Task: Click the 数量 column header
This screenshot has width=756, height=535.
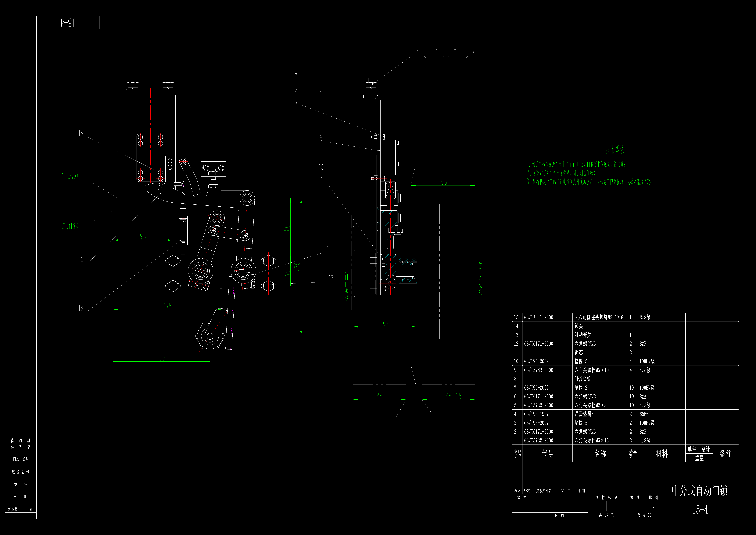Action: tap(633, 454)
